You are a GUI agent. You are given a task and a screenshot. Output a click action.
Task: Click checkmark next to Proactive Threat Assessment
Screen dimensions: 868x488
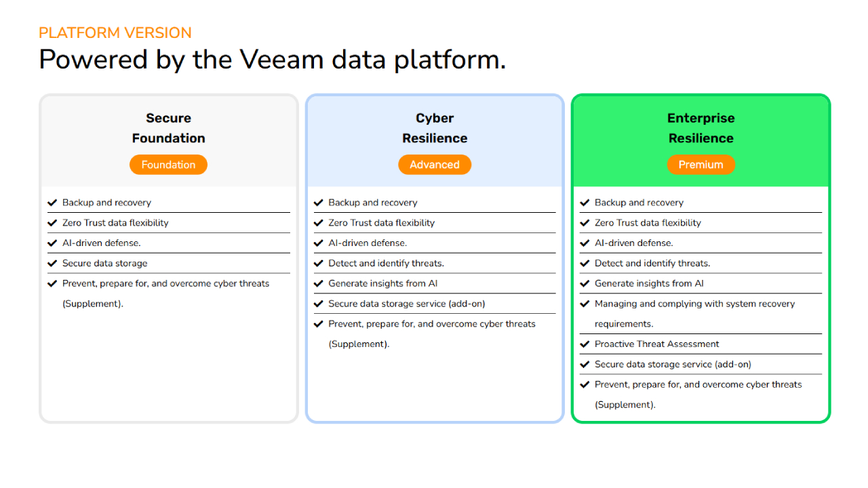(x=585, y=344)
